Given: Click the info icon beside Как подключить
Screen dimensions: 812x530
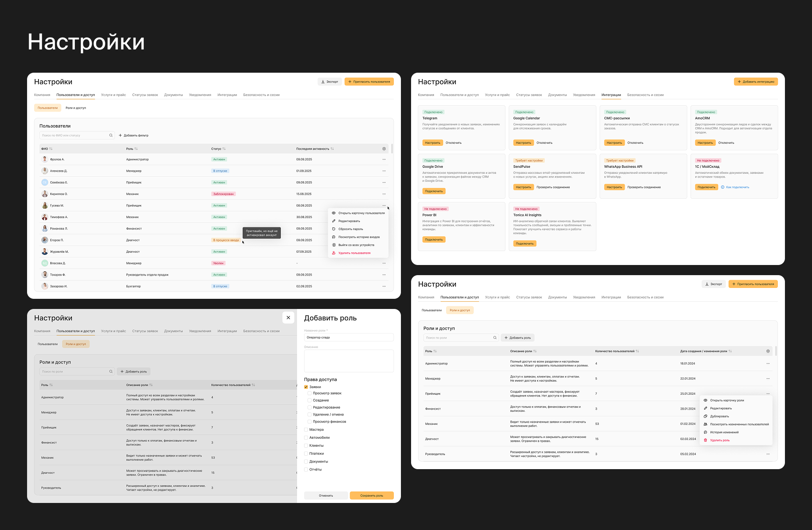Looking at the screenshot, I should click(x=723, y=187).
